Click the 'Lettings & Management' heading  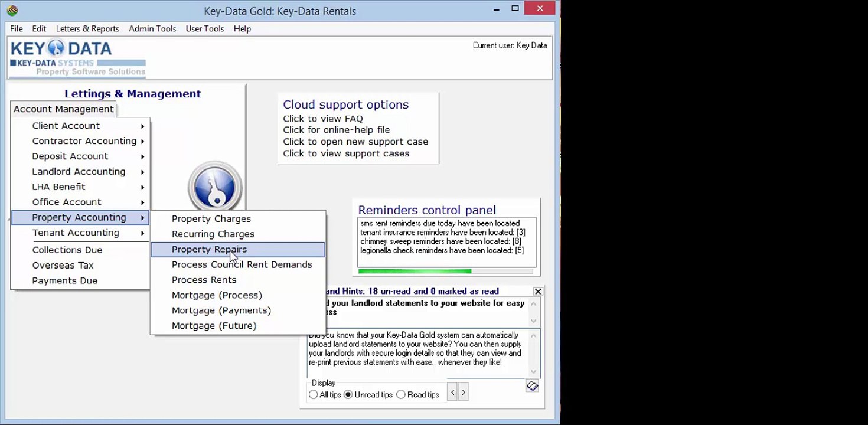tap(133, 94)
